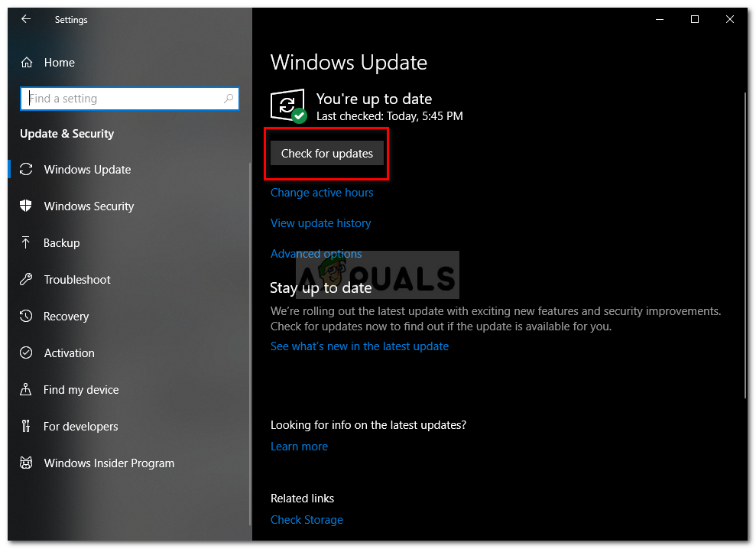Click the Find my device person icon
The height and width of the screenshot is (549, 756).
click(26, 389)
